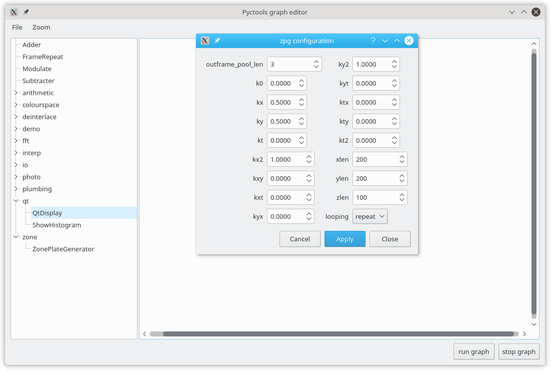Select the Modulate component
Screen dimensions: 551x371
point(37,69)
